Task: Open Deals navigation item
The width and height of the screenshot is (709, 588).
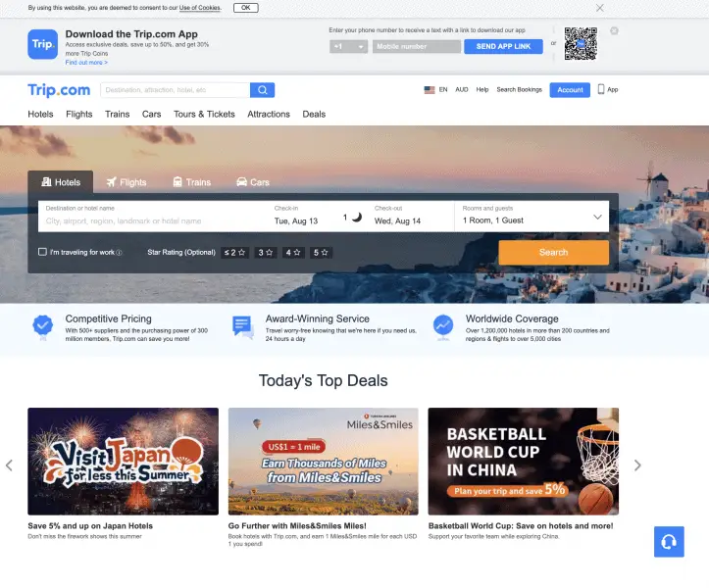Action: click(x=314, y=114)
